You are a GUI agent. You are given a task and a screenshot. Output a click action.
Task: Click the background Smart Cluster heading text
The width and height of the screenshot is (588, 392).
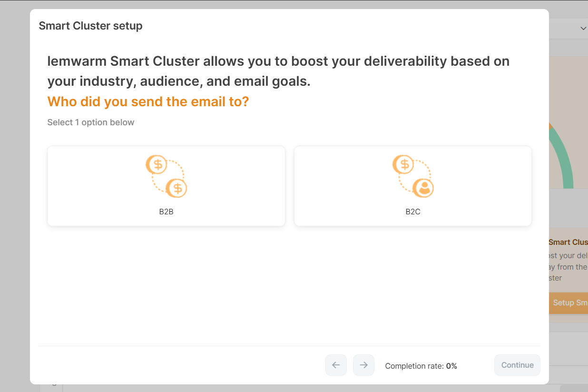[x=568, y=242]
